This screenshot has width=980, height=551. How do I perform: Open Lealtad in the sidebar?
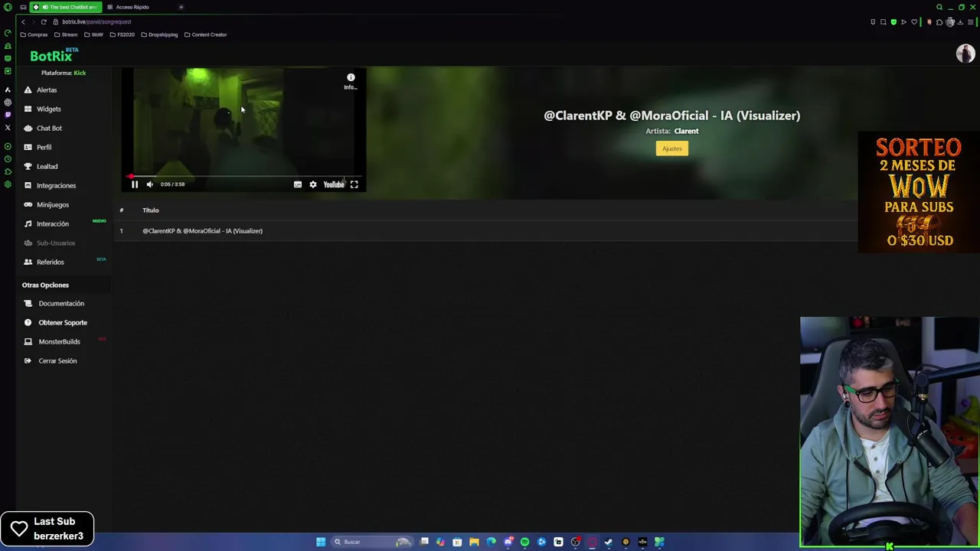47,166
